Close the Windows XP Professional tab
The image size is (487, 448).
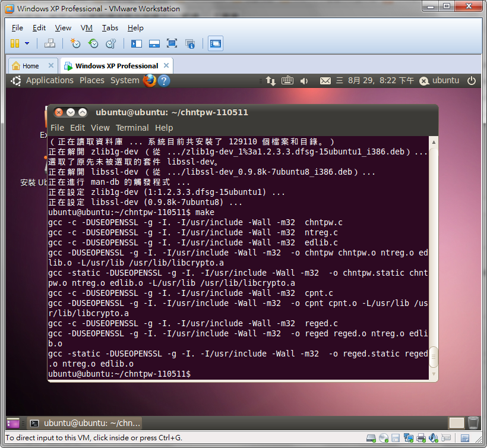coord(166,65)
